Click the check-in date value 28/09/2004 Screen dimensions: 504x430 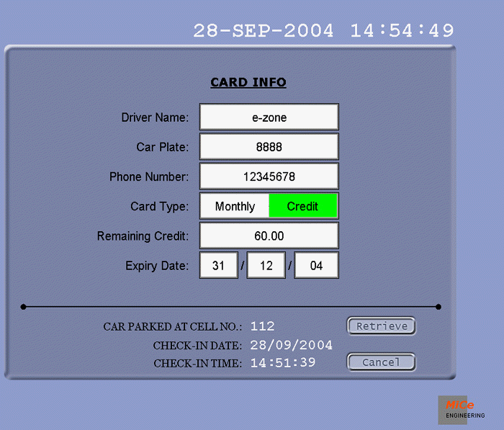click(292, 345)
